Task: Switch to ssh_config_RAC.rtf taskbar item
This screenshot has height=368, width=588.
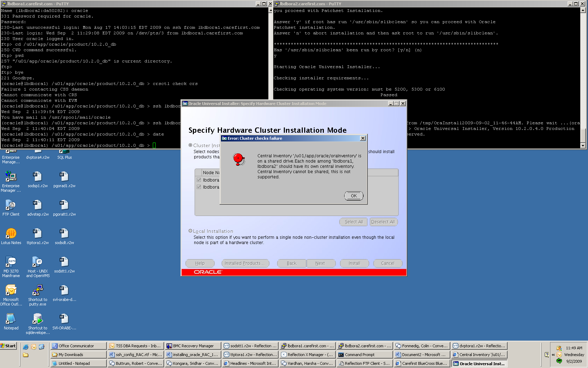Action: tap(136, 355)
